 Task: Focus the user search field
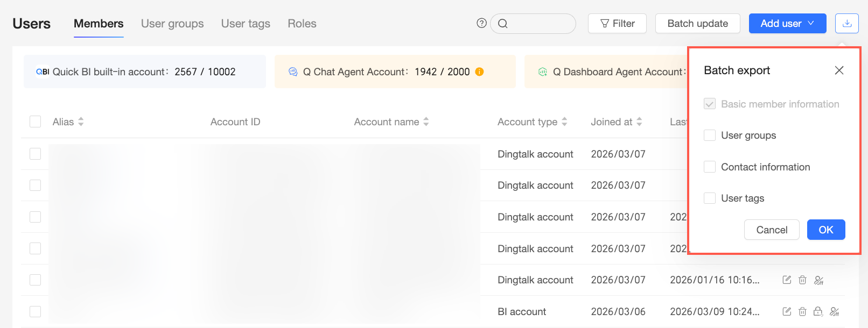coord(533,23)
